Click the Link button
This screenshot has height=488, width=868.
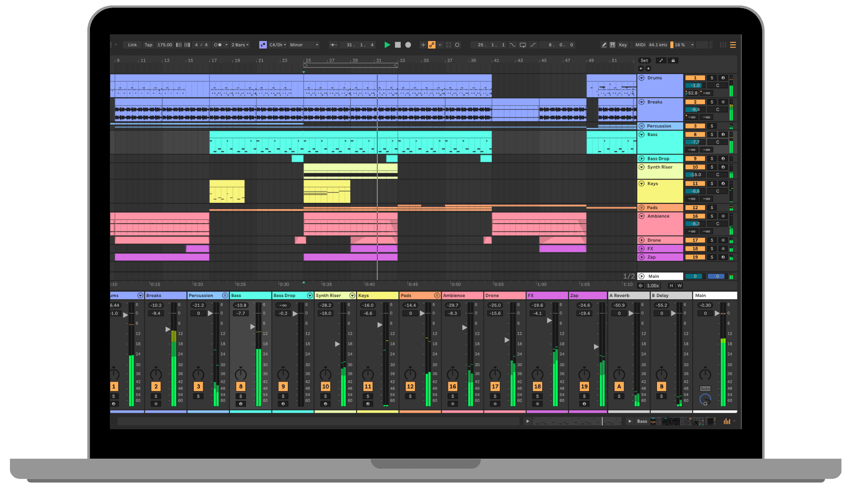pos(132,45)
